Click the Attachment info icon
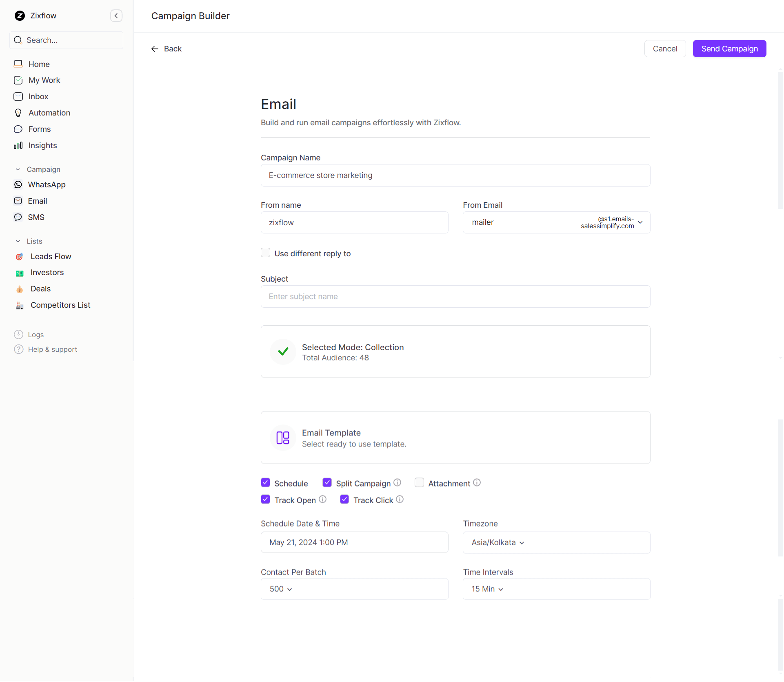784x682 pixels. 477,482
